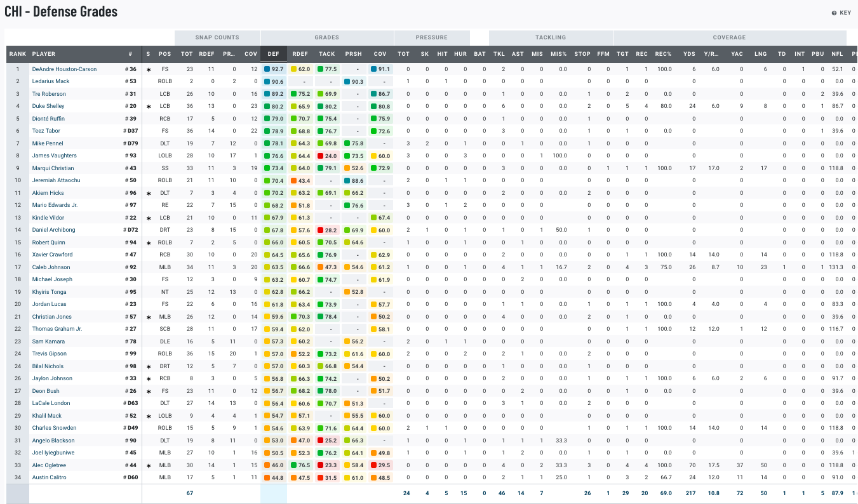Screen dimensions: 858x504
Task: Open Mario Edwards Jr. player link
Action: tap(55, 205)
